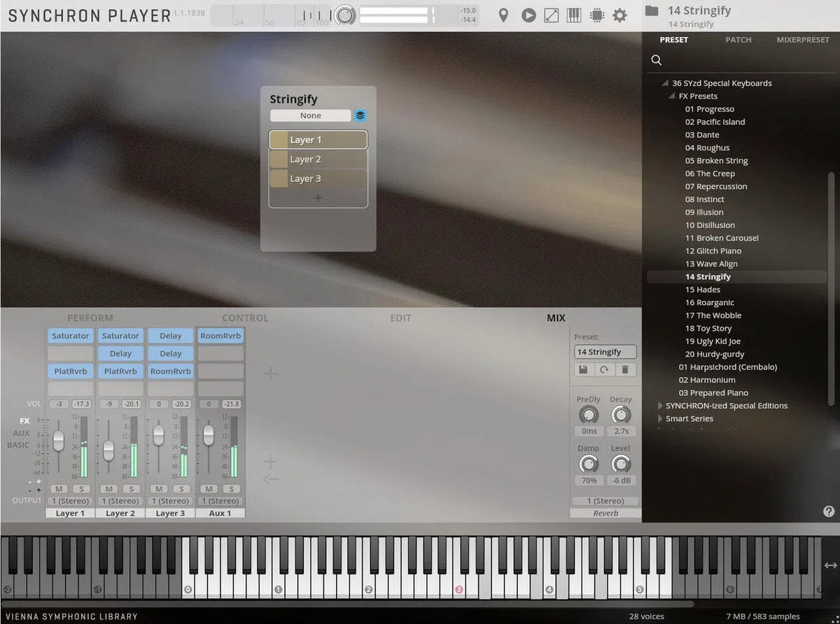Adjust the Decay reverb knob
Image resolution: width=840 pixels, height=624 pixels.
tap(621, 414)
